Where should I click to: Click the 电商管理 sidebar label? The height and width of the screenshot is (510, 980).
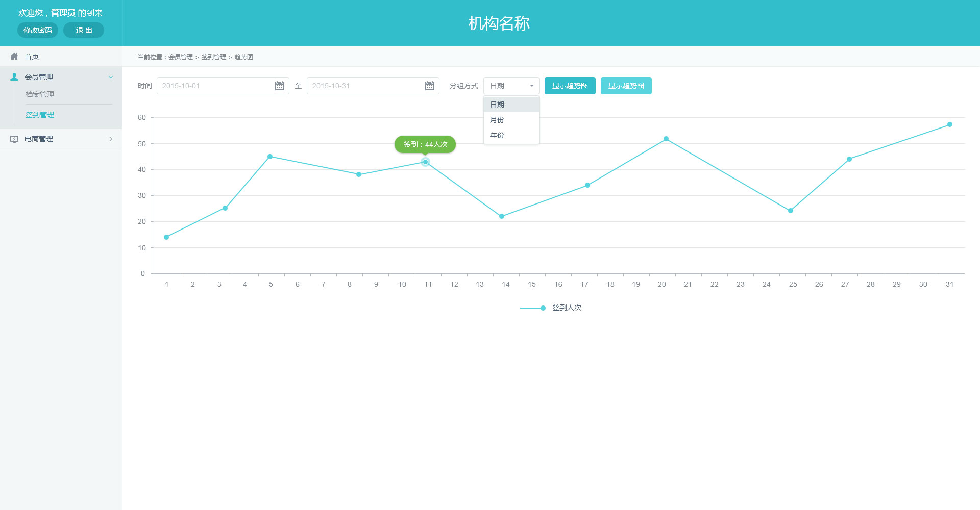click(39, 139)
